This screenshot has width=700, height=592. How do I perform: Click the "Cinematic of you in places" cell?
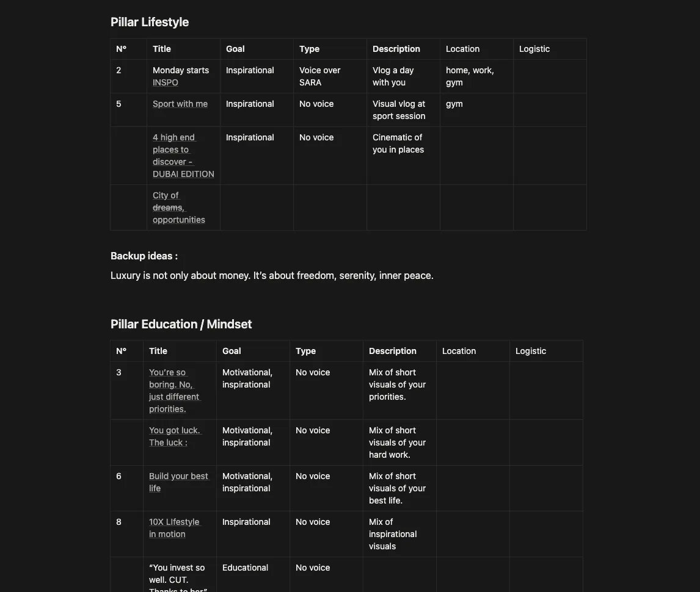tap(398, 143)
